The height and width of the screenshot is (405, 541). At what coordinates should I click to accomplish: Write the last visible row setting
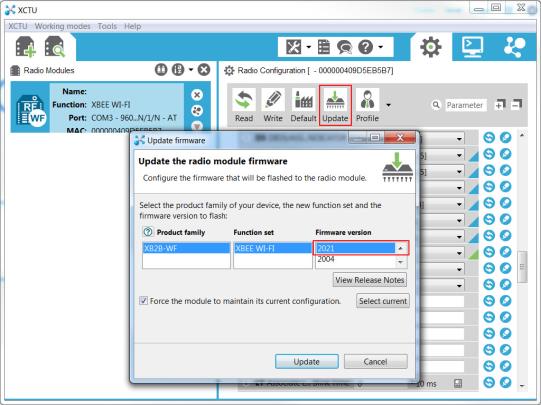pyautogui.click(x=505, y=382)
